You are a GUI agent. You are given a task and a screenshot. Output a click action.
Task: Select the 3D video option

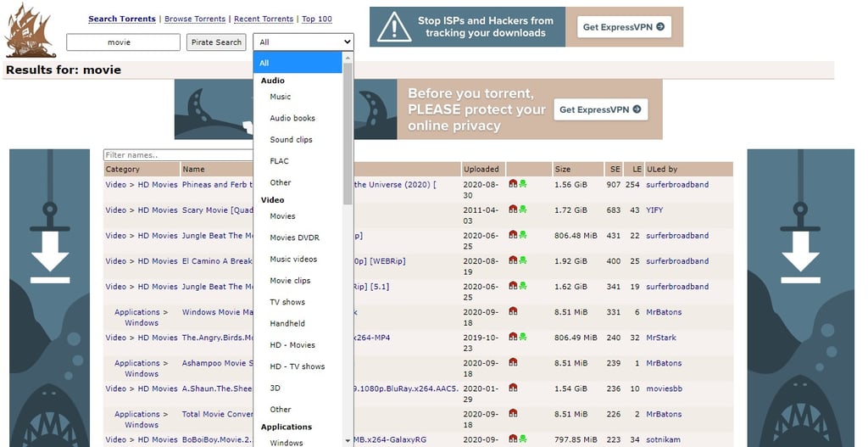coord(275,388)
